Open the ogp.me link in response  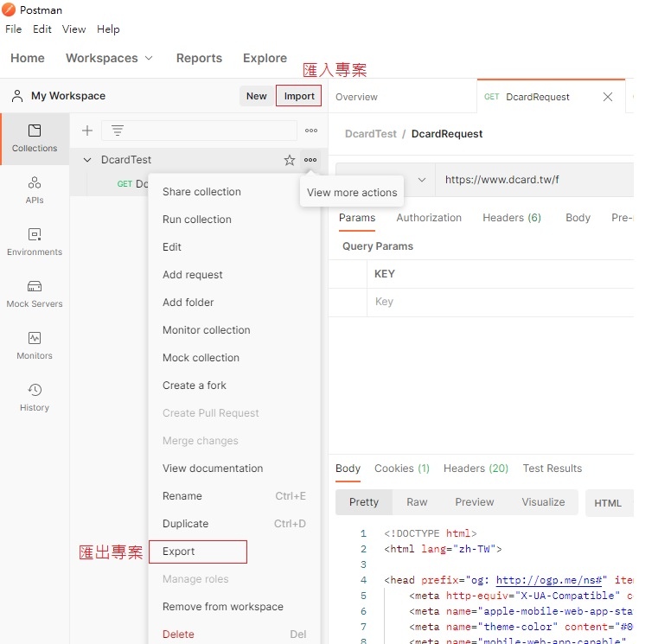coord(548,580)
